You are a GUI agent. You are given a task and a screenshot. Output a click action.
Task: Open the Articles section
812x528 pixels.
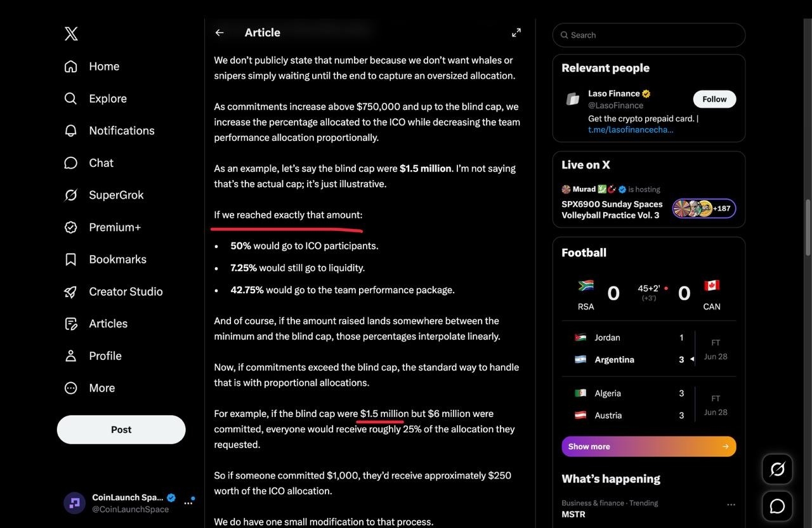pyautogui.click(x=96, y=324)
